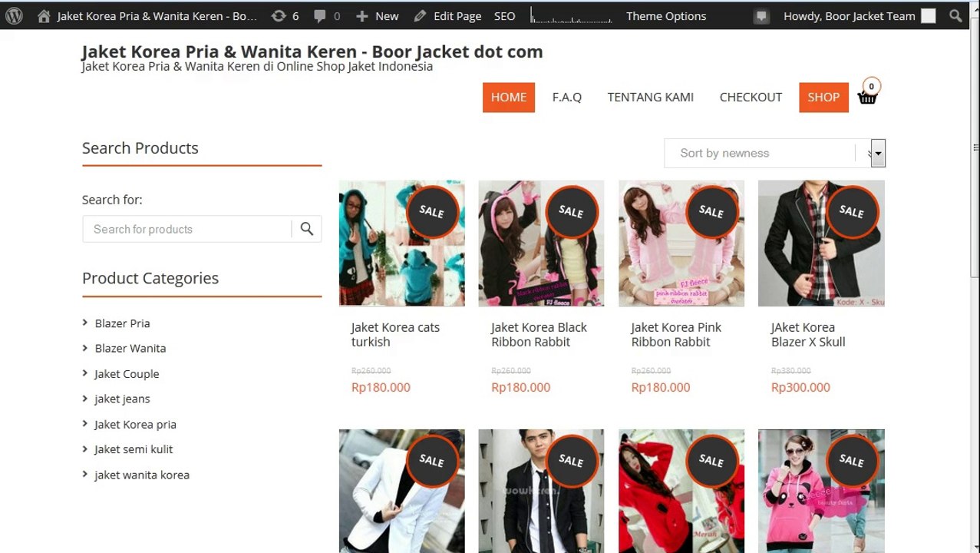
Task: Click Pink Ribbon Rabbit product thumbnail
Action: click(x=681, y=243)
